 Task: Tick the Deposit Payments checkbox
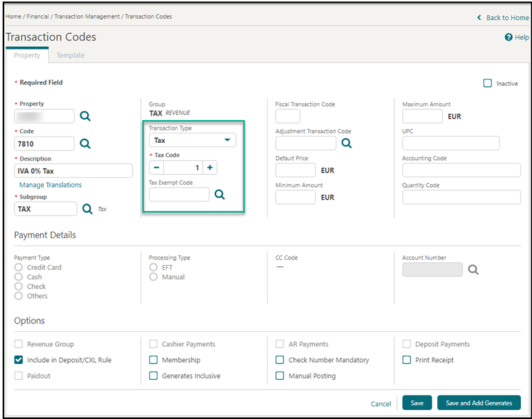tap(406, 344)
